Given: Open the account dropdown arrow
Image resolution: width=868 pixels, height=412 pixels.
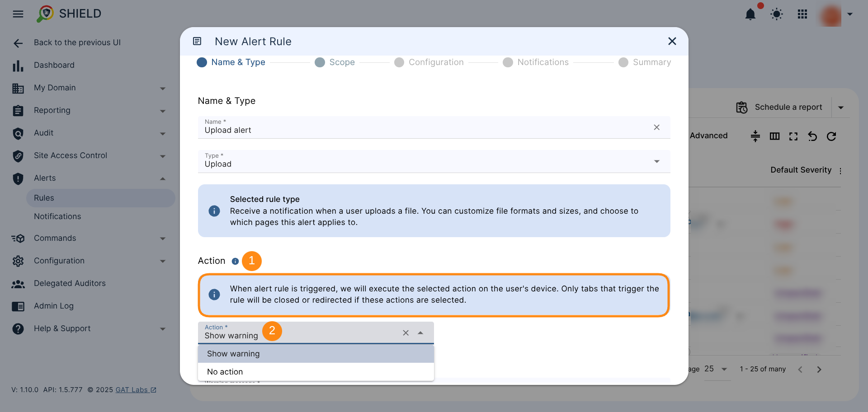Looking at the screenshot, I should coord(850,14).
